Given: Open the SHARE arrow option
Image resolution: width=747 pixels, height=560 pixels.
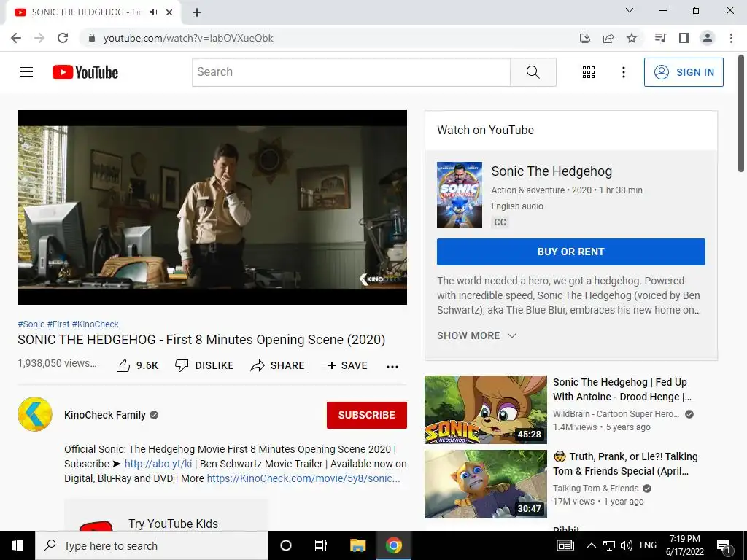Looking at the screenshot, I should pos(277,365).
